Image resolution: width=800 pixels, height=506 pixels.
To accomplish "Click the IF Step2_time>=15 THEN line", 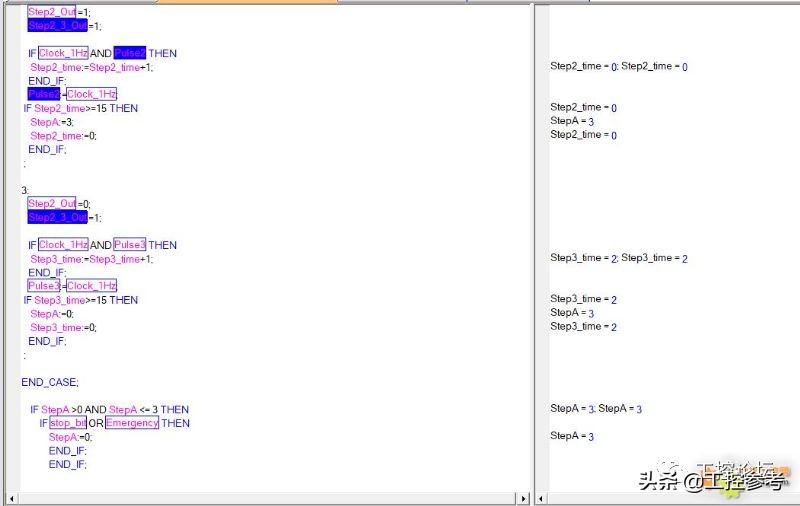I will tap(81, 108).
